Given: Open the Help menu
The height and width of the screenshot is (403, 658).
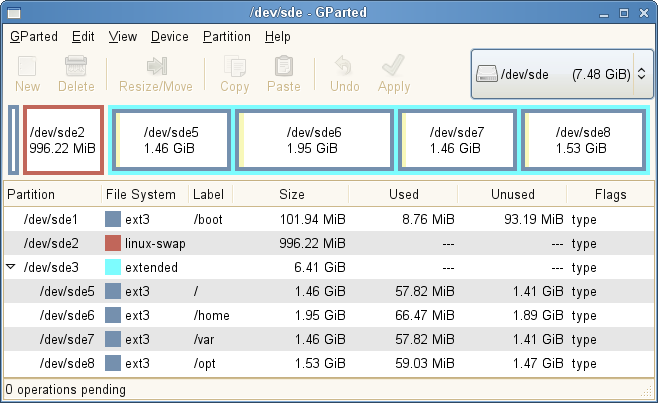Looking at the screenshot, I should point(277,37).
